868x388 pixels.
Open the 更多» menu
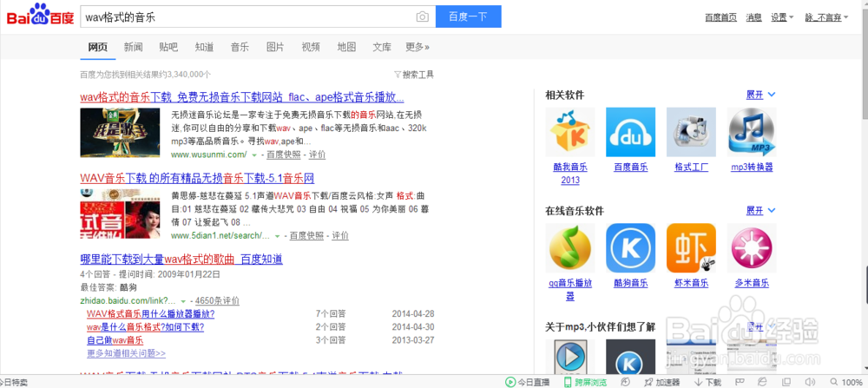pyautogui.click(x=418, y=47)
